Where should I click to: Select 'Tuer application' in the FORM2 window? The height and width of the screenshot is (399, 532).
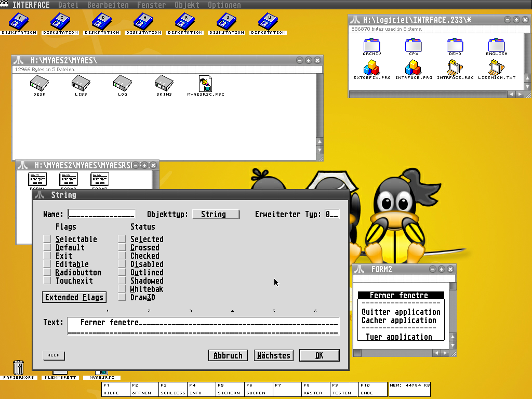[399, 337]
